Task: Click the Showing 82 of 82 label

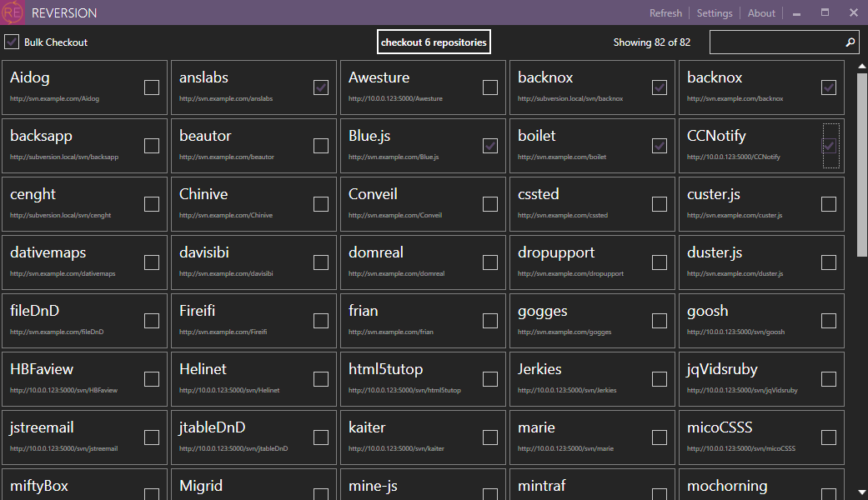Action: [x=651, y=42]
